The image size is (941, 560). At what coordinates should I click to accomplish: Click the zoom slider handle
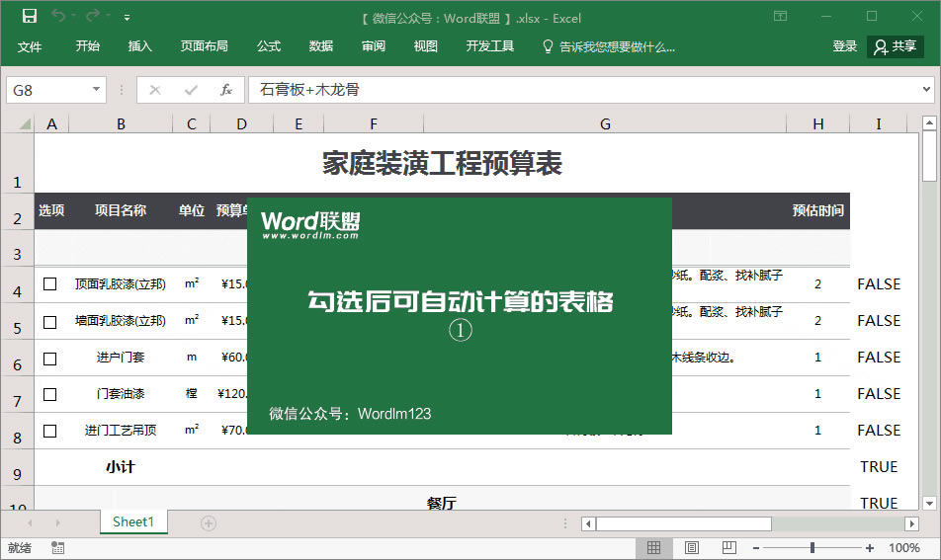[x=812, y=547]
